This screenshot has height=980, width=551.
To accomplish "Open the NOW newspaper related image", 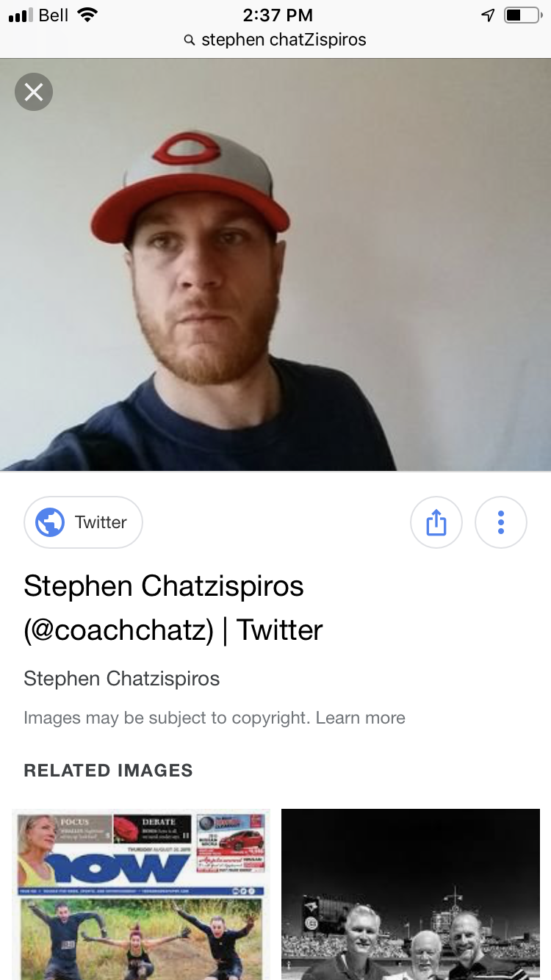I will 141,894.
